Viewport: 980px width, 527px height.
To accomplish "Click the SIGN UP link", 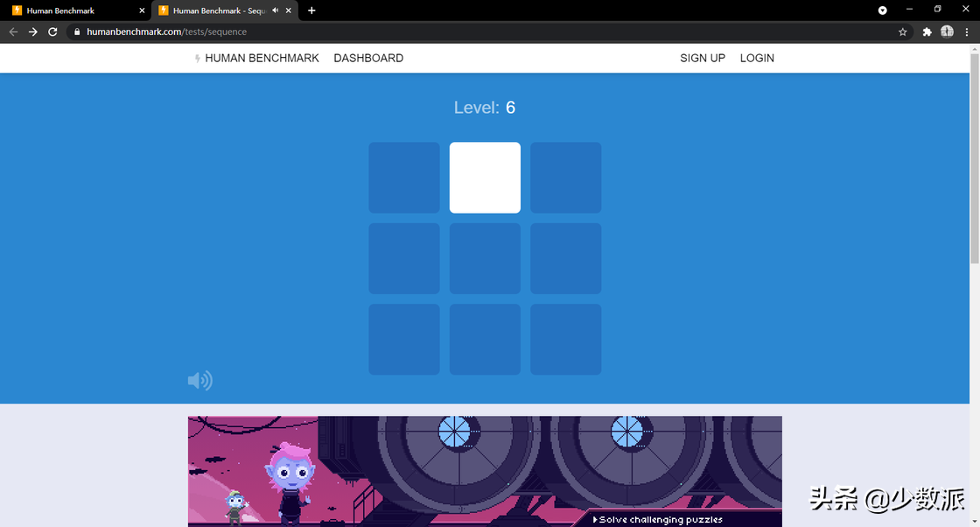I will [703, 58].
